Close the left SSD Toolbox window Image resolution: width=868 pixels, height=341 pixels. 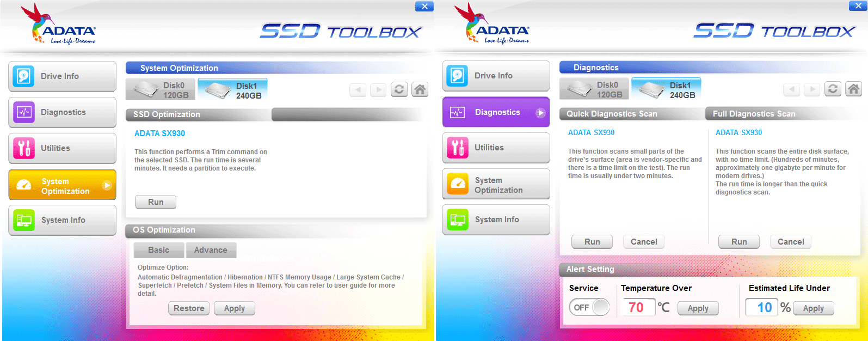pyautogui.click(x=424, y=6)
